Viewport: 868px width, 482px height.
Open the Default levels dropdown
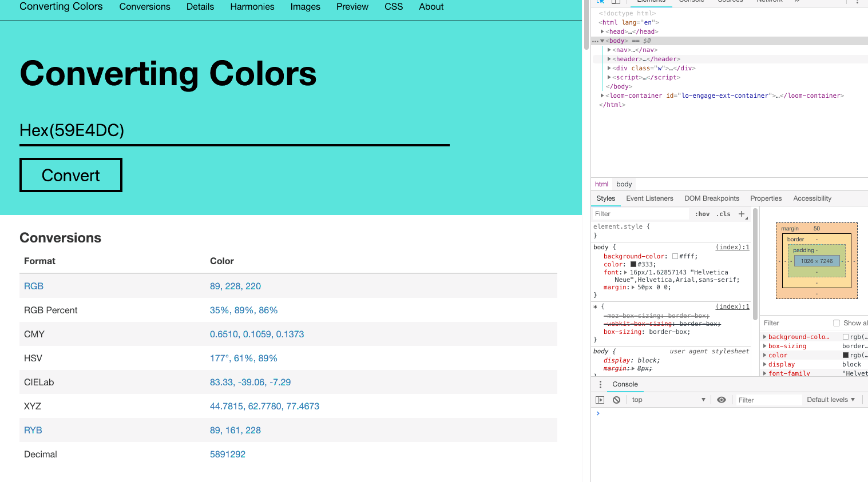pyautogui.click(x=831, y=400)
